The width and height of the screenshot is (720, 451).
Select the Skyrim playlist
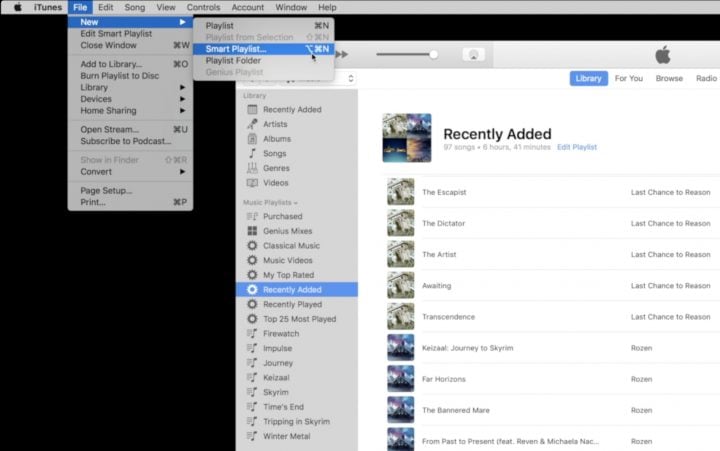[276, 393]
